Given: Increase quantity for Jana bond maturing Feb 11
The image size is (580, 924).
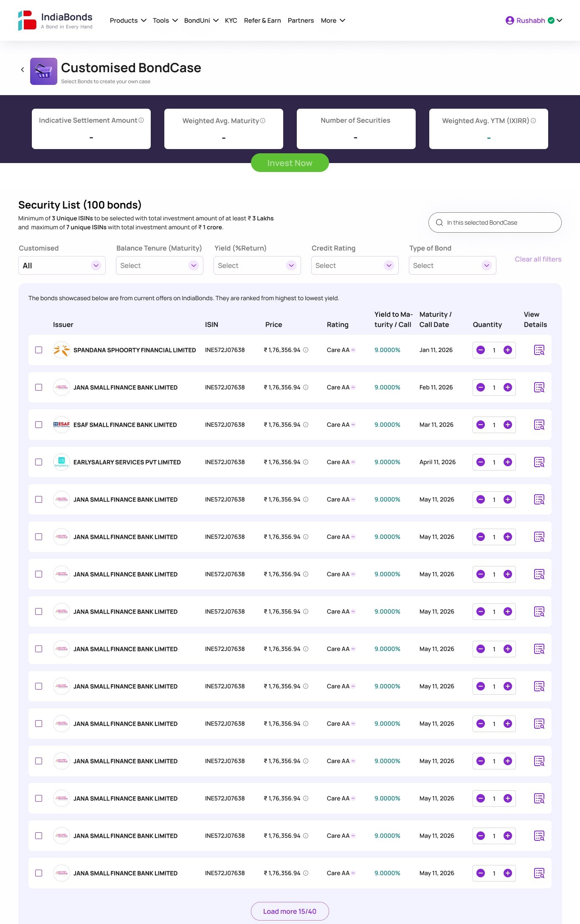Looking at the screenshot, I should pyautogui.click(x=507, y=387).
